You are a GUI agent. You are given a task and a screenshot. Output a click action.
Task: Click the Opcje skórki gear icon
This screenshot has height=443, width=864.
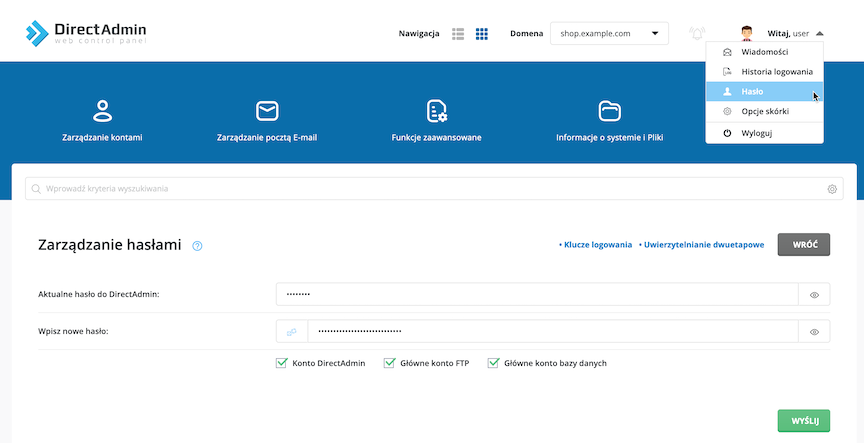click(x=727, y=111)
